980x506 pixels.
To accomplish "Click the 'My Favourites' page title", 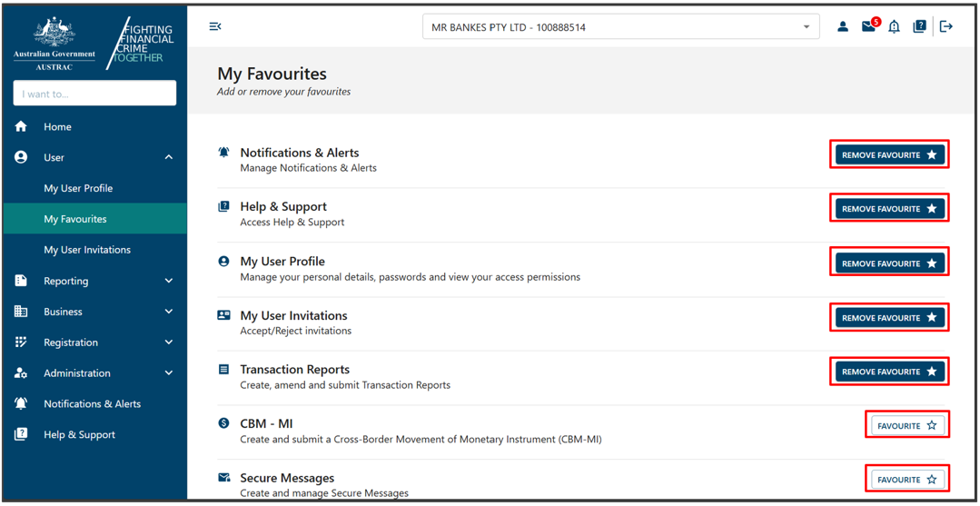I will [x=272, y=74].
